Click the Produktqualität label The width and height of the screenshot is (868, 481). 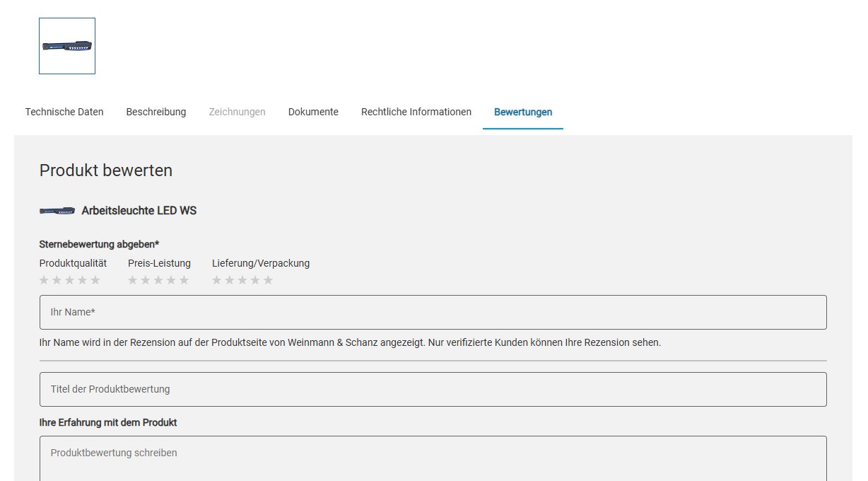[74, 263]
